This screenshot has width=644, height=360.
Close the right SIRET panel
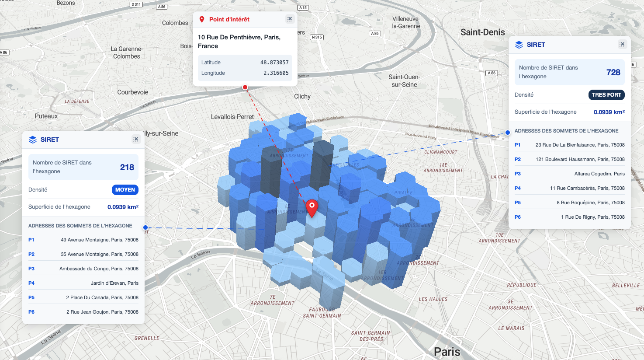(622, 44)
